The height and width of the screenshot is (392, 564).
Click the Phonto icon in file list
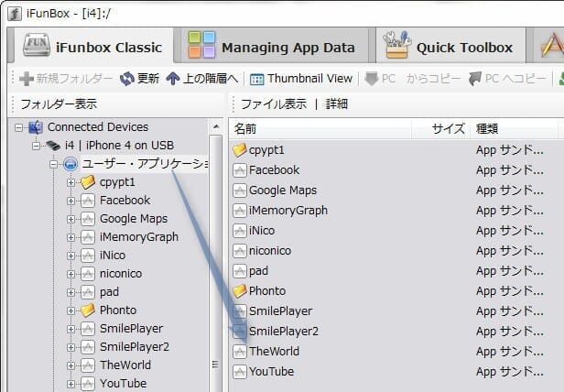tap(240, 291)
